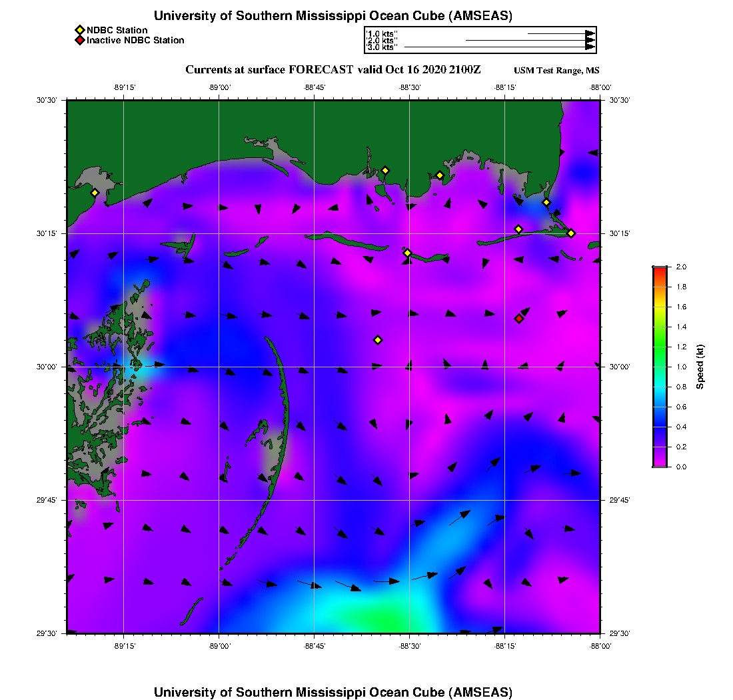Click the top AMSEAS Ocean Cube heading
This screenshot has width=733, height=700.
pyautogui.click(x=333, y=16)
